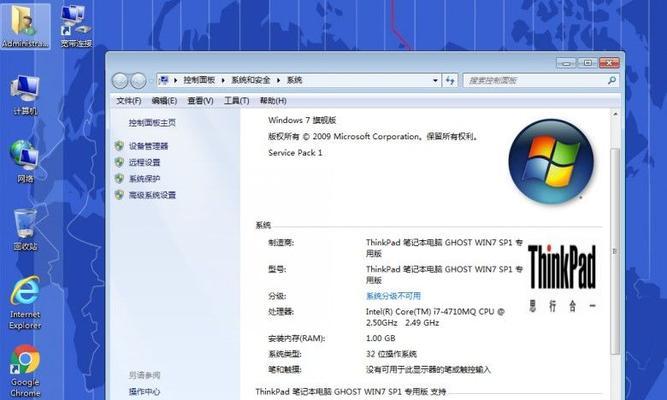Viewport: 667px width, 400px height.
Task: Click the 安装内存(RAM): label
Action: click(x=296, y=339)
